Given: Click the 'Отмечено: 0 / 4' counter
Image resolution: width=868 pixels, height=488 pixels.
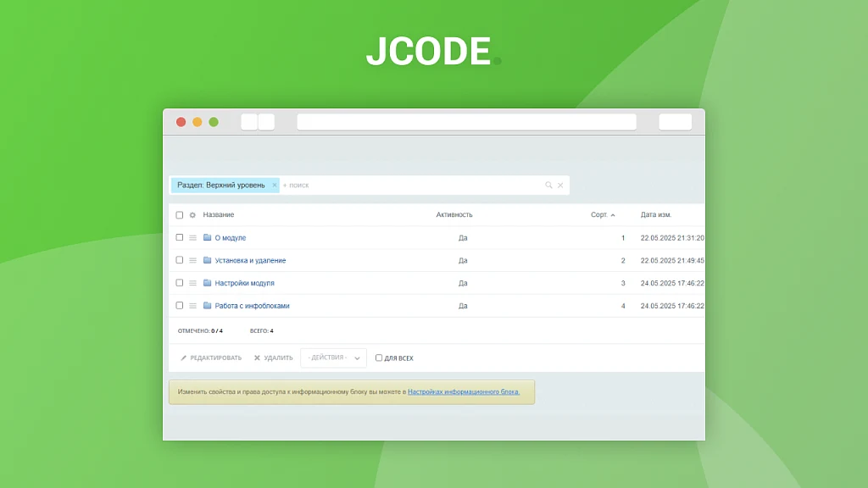Looking at the screenshot, I should pyautogui.click(x=200, y=331).
